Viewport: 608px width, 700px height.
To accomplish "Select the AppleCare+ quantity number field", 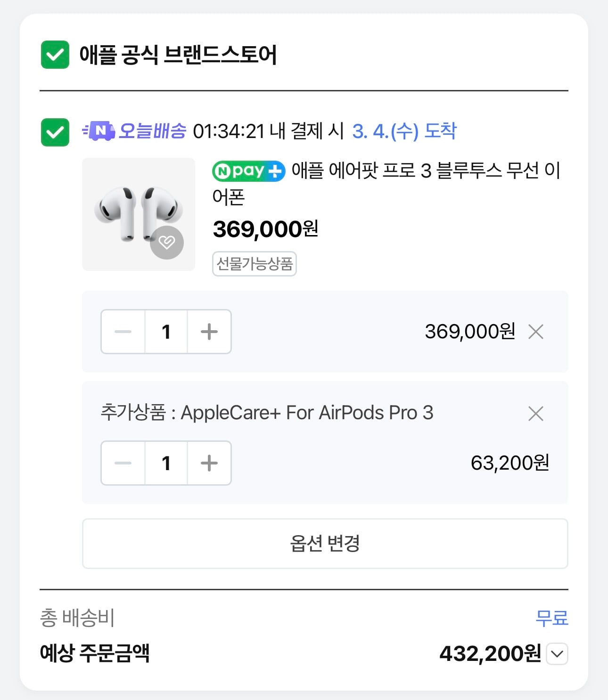I will click(x=166, y=463).
